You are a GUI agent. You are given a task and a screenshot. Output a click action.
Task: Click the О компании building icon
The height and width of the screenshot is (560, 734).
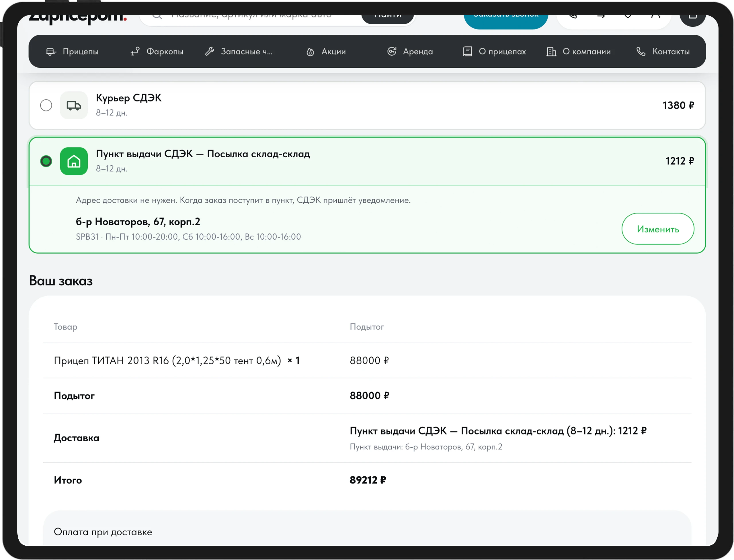click(x=551, y=52)
